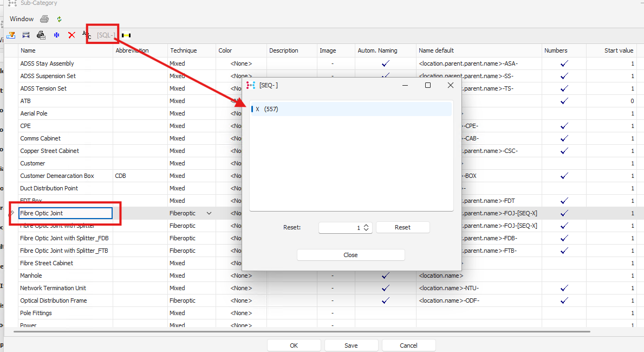Click the gray printer icon beside Window

point(44,19)
